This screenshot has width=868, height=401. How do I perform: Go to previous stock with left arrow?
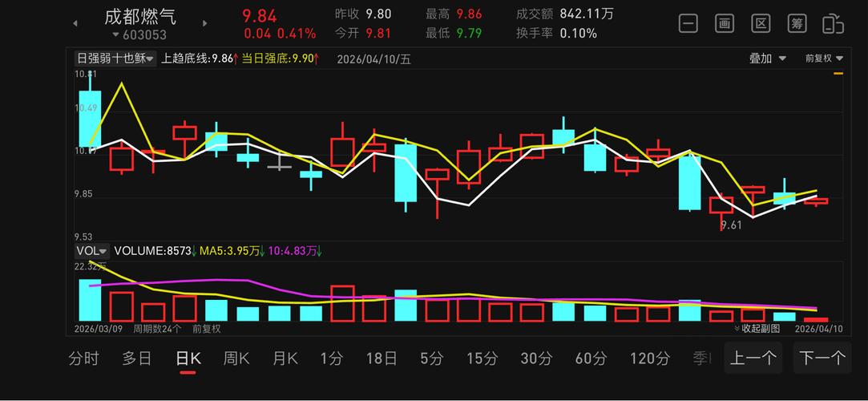[75, 24]
